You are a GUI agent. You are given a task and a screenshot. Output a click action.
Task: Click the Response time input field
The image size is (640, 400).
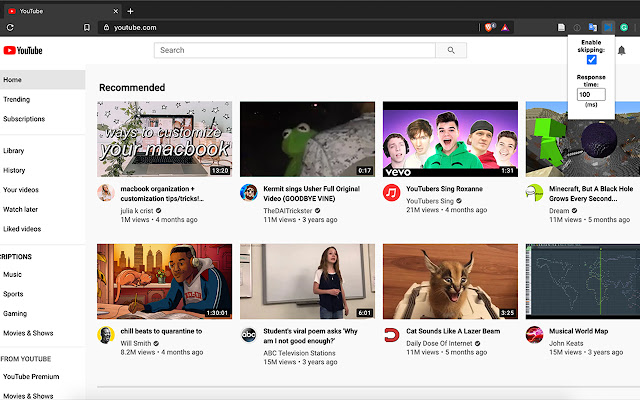tap(591, 94)
